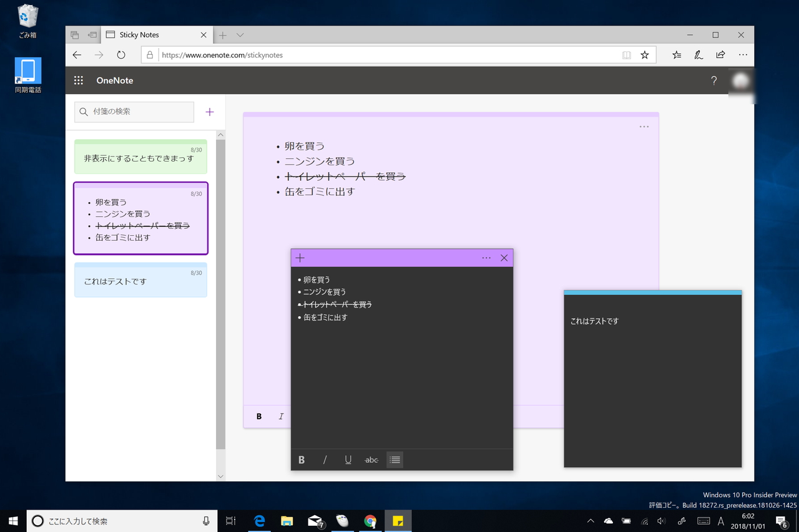The height and width of the screenshot is (532, 799).
Task: Toggle the bulleted list icon in the note toolbar
Action: [x=395, y=460]
